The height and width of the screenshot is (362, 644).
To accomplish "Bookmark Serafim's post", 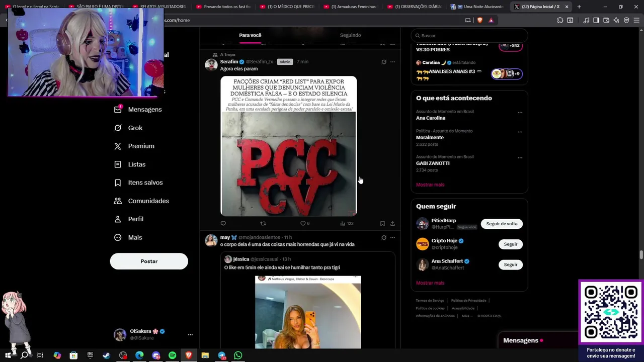I will pos(382,223).
